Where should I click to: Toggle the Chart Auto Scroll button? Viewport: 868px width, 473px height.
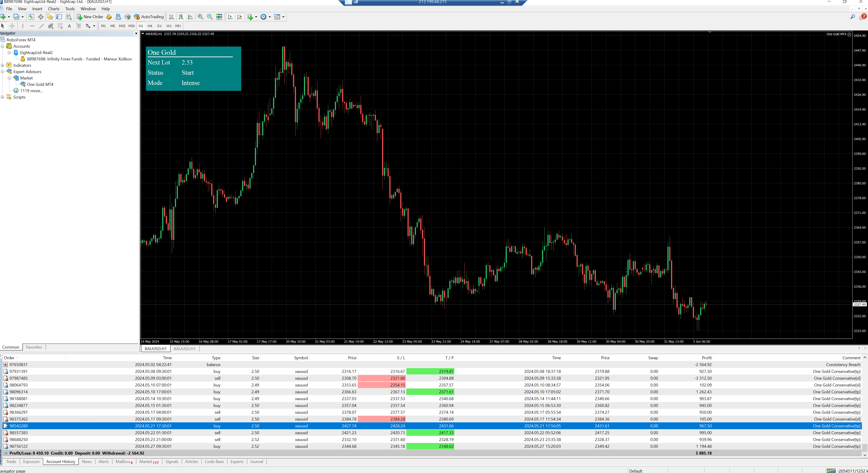(230, 17)
